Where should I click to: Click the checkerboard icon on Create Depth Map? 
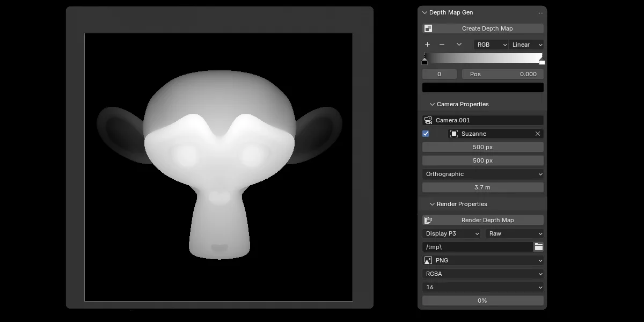[428, 28]
